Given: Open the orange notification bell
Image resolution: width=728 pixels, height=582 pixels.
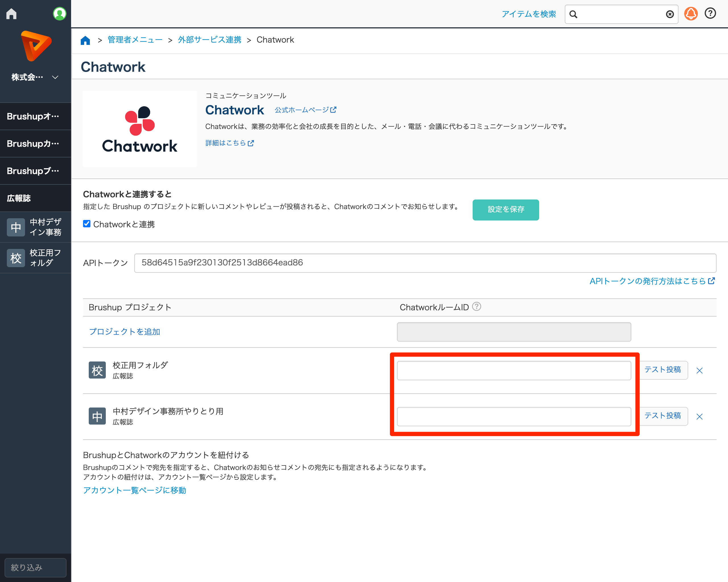Looking at the screenshot, I should [691, 14].
